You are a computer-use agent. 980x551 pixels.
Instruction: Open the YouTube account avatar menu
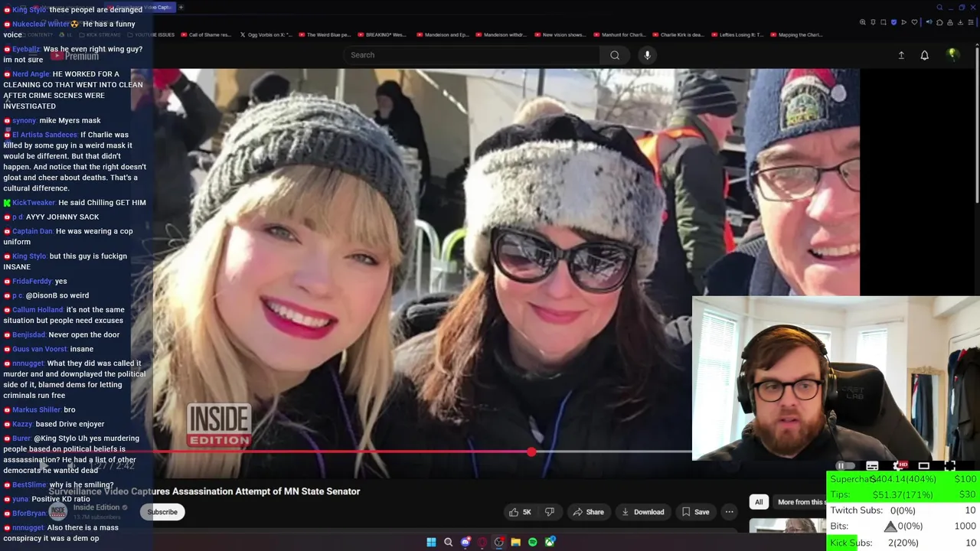pos(952,54)
